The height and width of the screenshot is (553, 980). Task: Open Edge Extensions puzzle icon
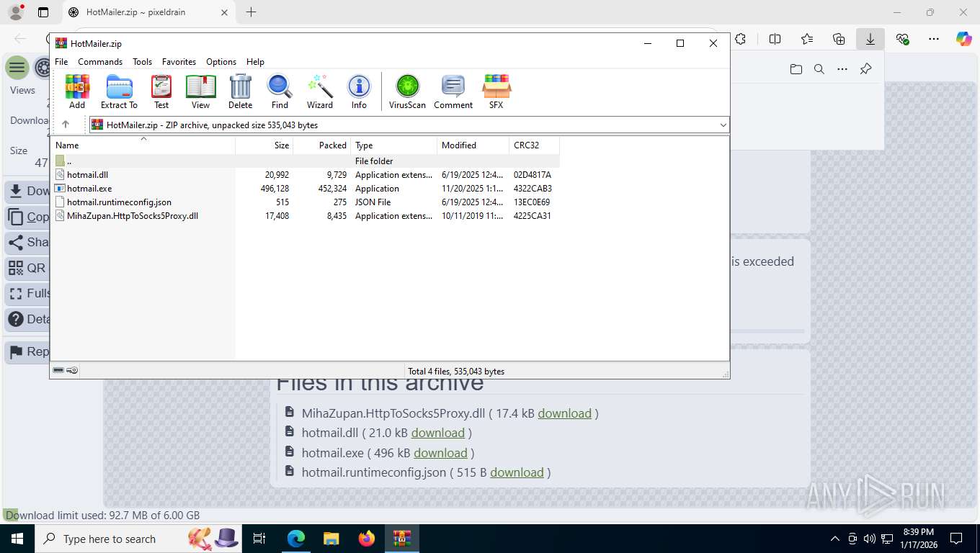click(x=740, y=39)
